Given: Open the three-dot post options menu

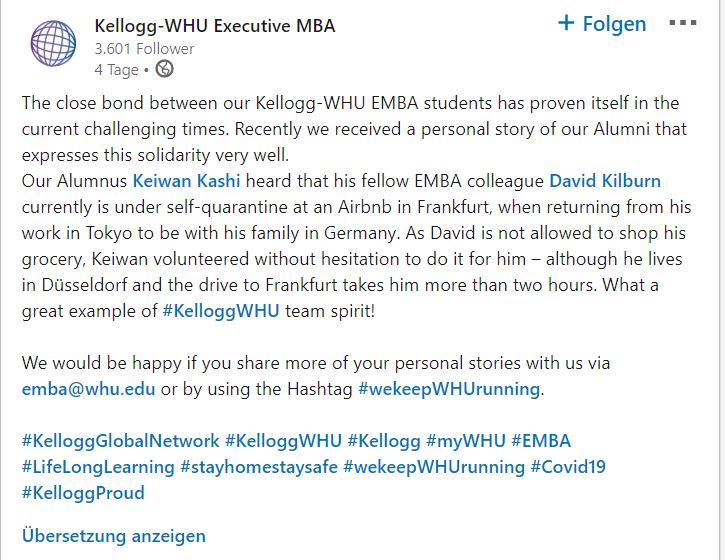Looking at the screenshot, I should pyautogui.click(x=683, y=23).
